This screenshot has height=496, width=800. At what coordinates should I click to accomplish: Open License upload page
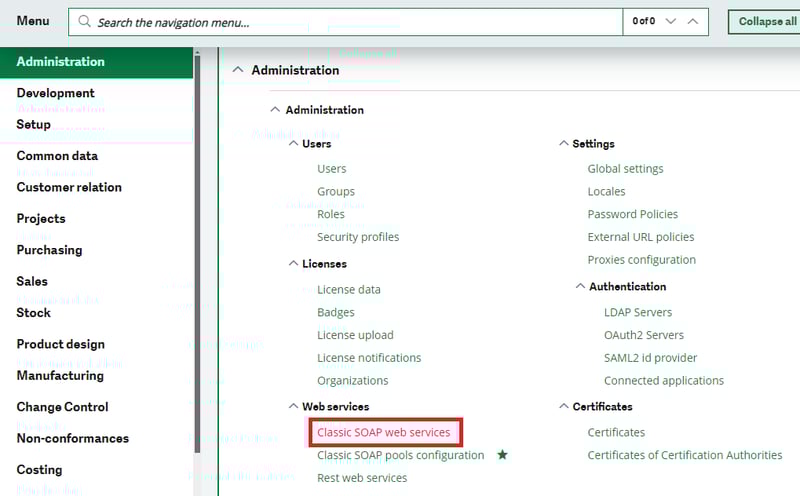[355, 335]
